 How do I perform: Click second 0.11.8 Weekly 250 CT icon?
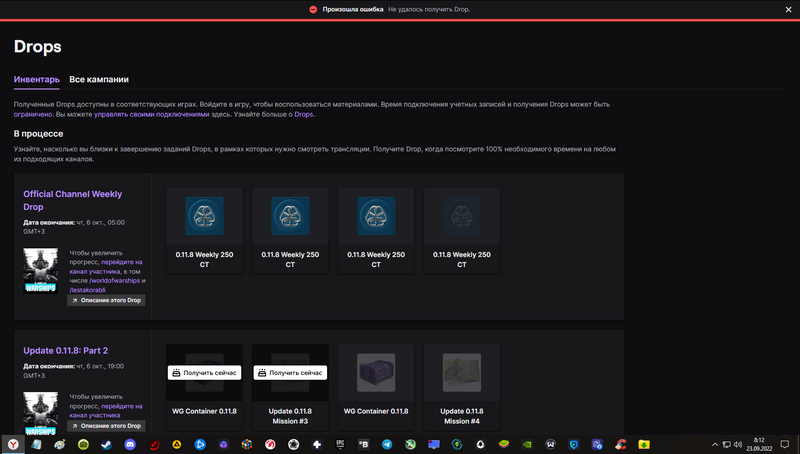click(290, 216)
